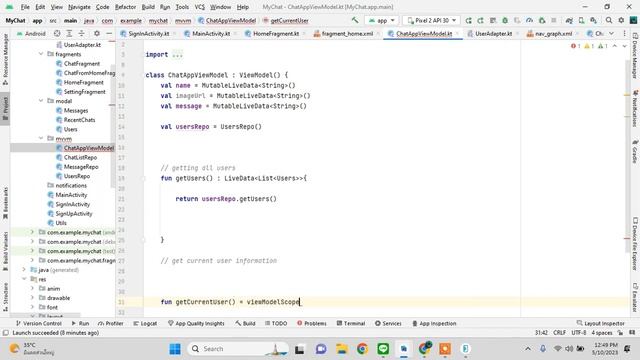Click Sync Project with Gradle Files icon
The image size is (640, 360).
569,20
